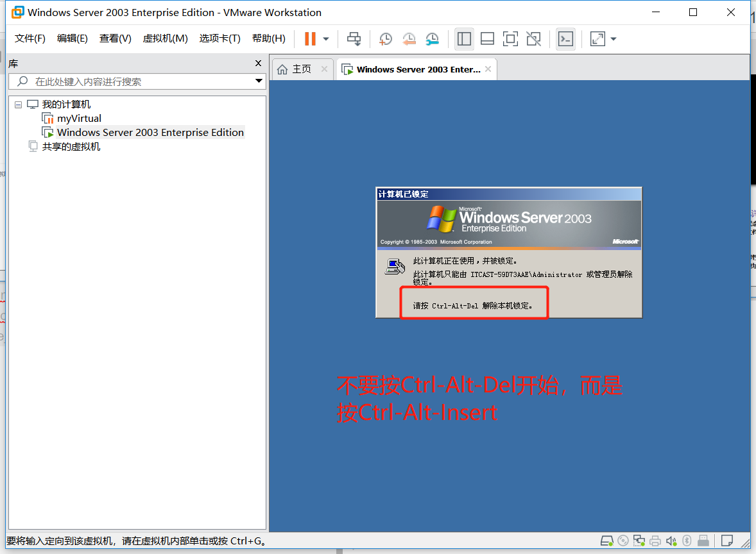756x554 pixels.
Task: Click the hard disk status icon
Action: [606, 541]
